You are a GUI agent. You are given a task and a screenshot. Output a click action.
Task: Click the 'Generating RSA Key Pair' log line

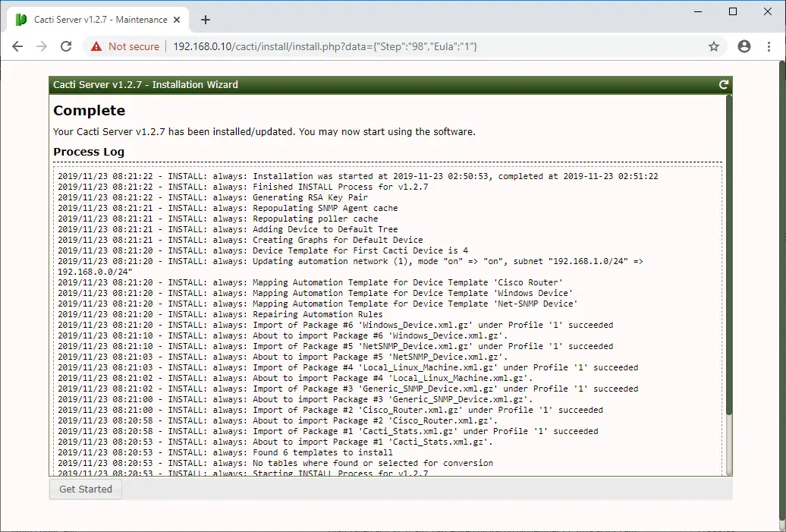(212, 197)
